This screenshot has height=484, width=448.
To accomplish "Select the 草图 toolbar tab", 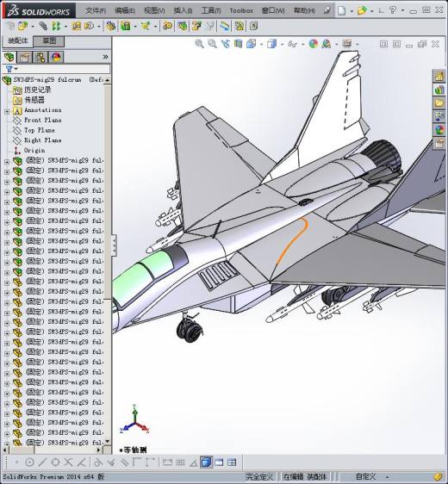I will (x=49, y=41).
